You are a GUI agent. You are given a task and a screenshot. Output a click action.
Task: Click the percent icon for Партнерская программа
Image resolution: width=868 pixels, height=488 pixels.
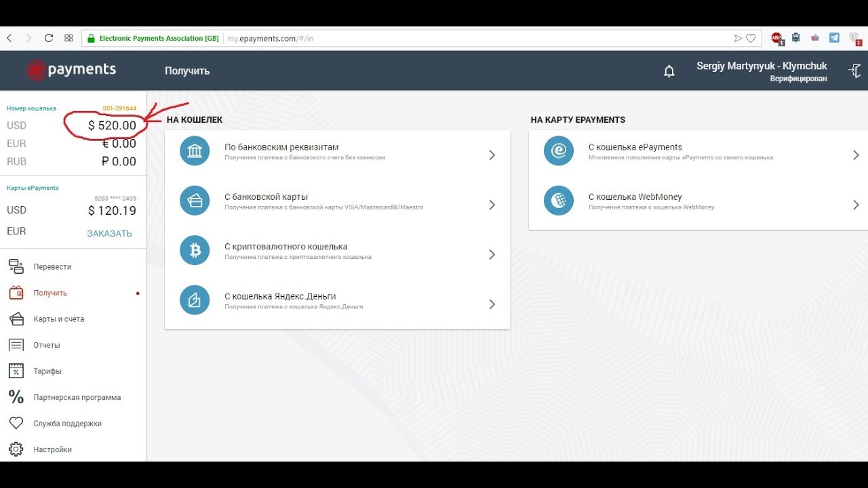click(16, 397)
